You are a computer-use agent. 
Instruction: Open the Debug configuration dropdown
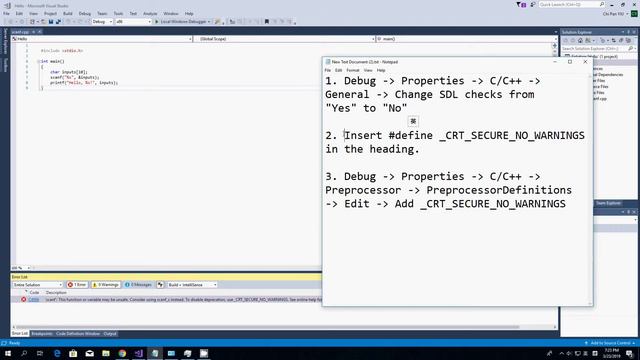click(102, 22)
